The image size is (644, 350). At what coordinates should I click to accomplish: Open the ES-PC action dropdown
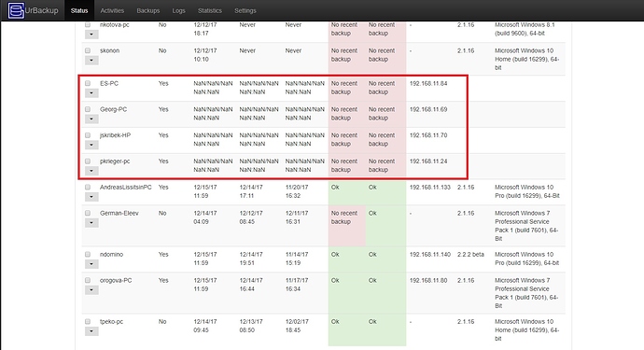click(91, 93)
